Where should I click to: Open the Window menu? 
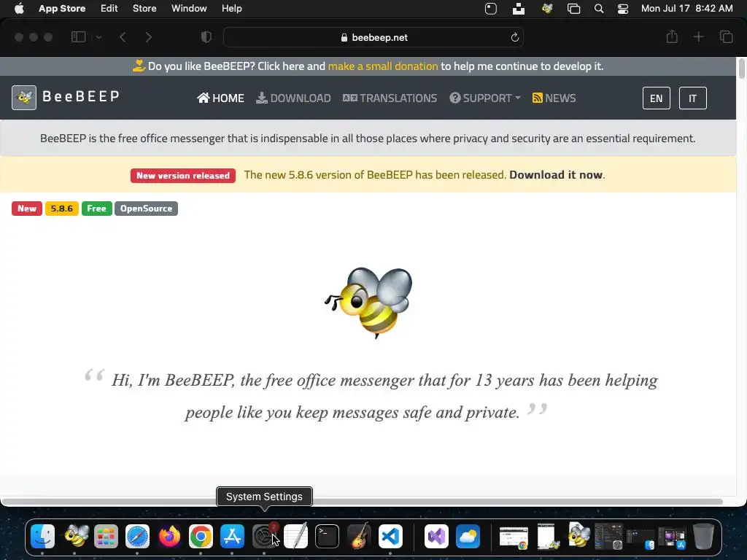click(x=189, y=8)
